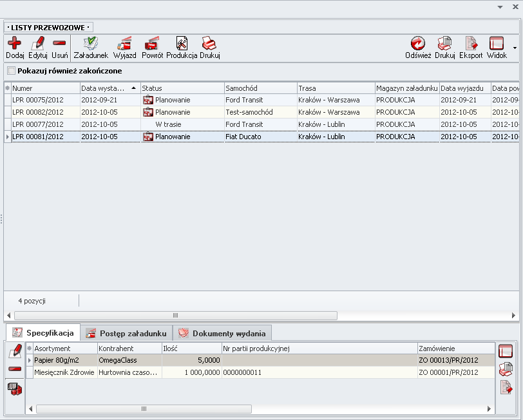
Task: Switch to the Postęp załadunku tab
Action: pyautogui.click(x=126, y=333)
